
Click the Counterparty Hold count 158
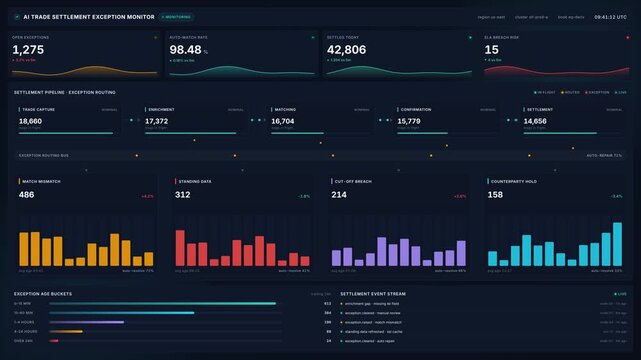(x=495, y=195)
